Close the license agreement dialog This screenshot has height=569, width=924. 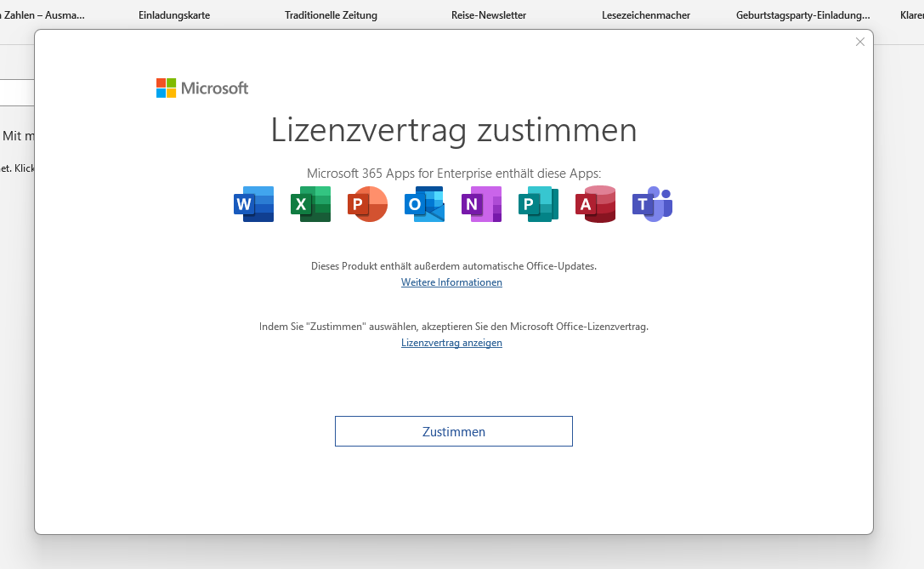pyautogui.click(x=859, y=42)
